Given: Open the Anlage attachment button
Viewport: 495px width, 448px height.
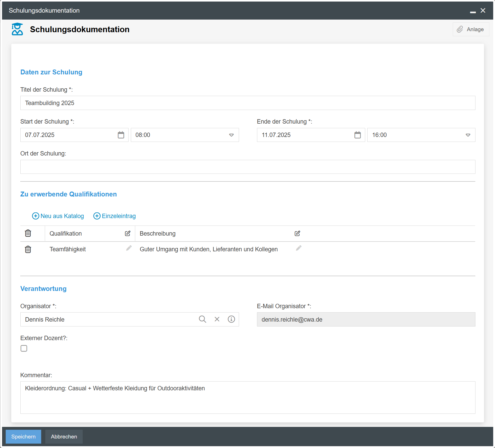Looking at the screenshot, I should coord(471,29).
